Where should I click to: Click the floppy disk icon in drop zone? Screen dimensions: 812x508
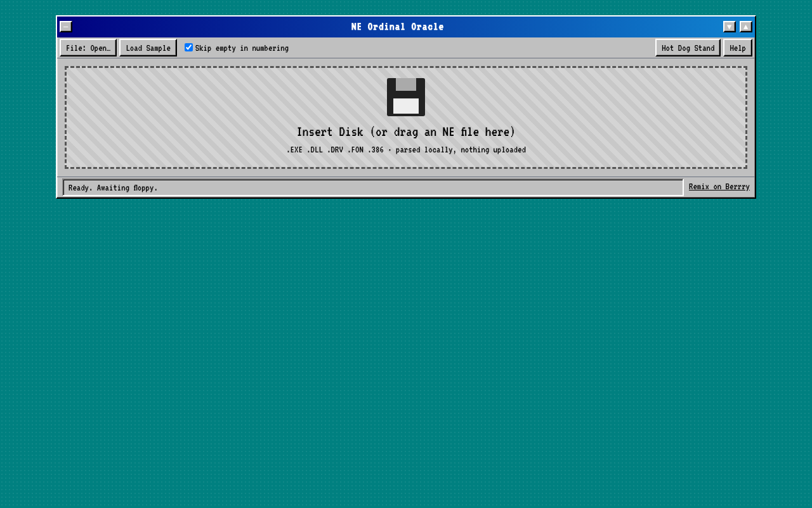(406, 97)
